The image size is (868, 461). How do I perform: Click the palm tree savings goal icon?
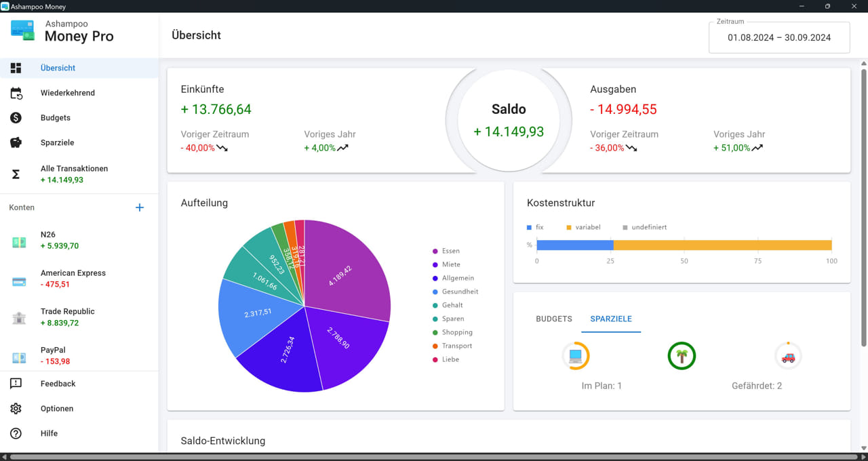[x=682, y=355]
